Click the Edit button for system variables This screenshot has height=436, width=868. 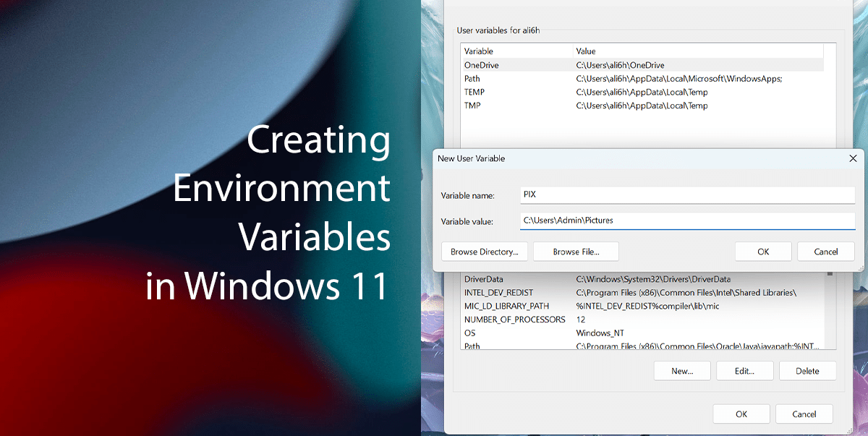tap(744, 370)
